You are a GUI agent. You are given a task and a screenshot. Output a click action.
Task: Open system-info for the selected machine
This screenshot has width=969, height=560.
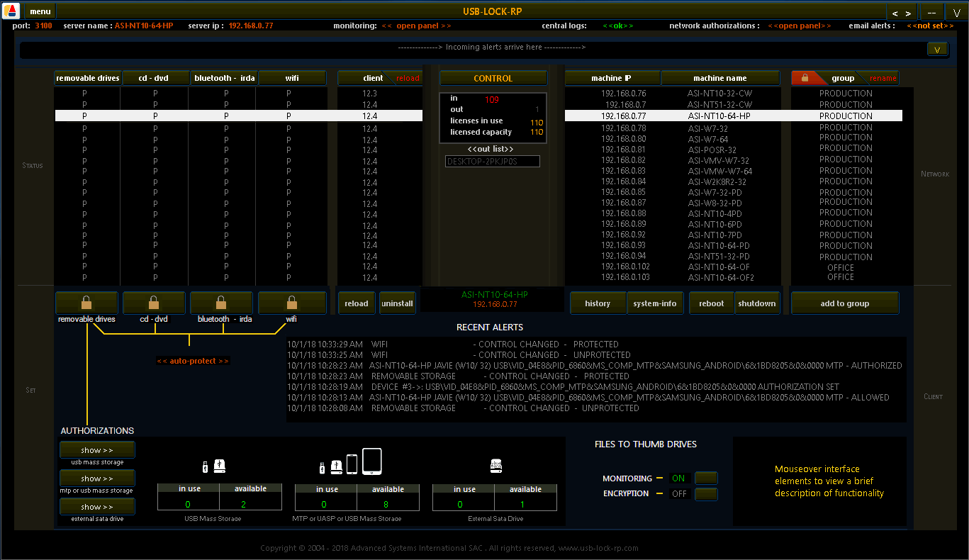coord(655,303)
